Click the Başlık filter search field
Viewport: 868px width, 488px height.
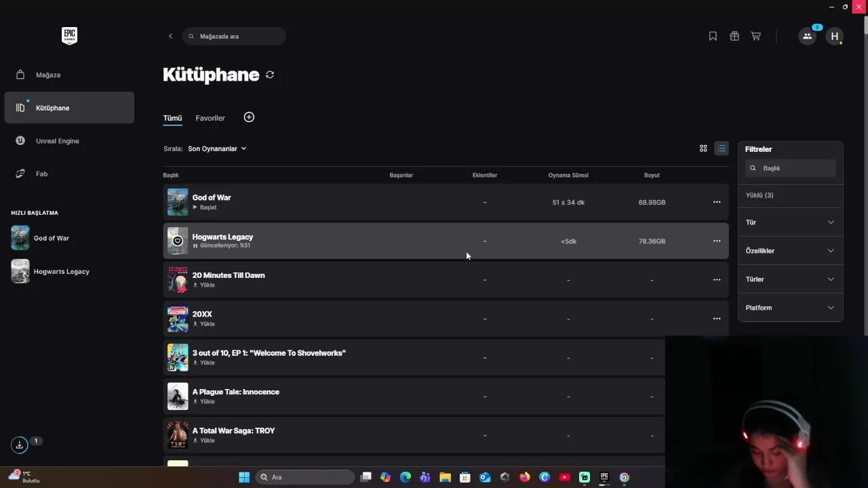791,168
